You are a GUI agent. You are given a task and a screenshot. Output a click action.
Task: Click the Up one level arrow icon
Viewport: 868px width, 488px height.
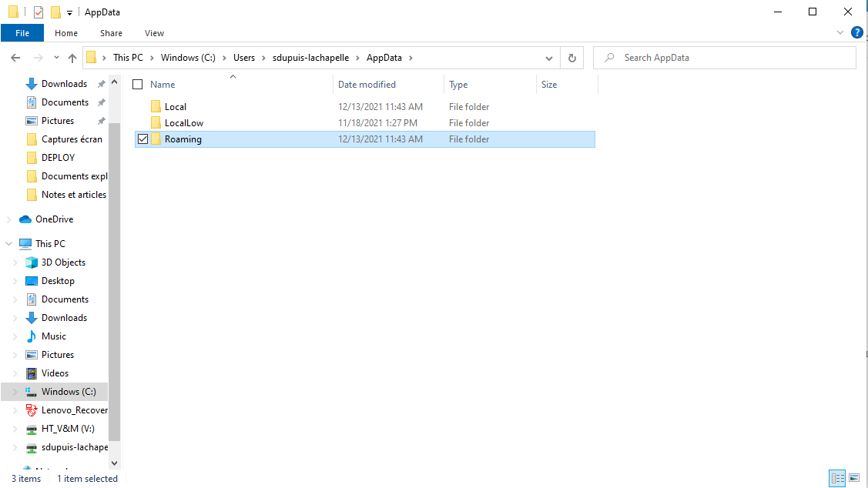pos(72,58)
